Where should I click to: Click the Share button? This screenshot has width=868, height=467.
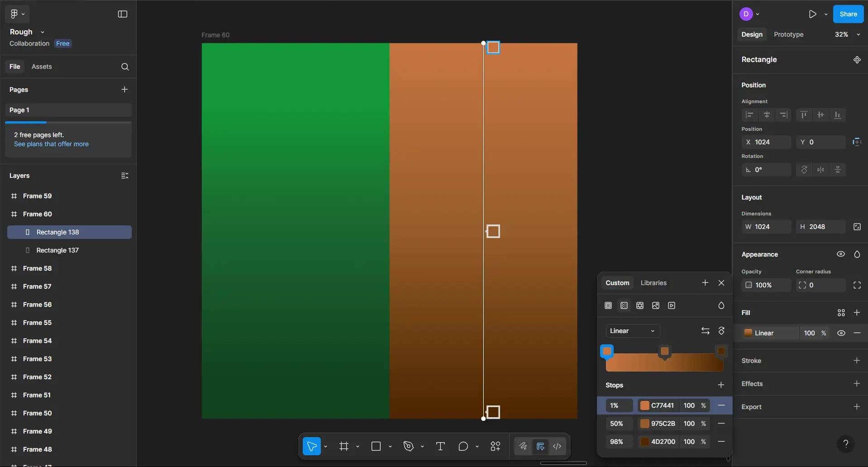coord(848,14)
